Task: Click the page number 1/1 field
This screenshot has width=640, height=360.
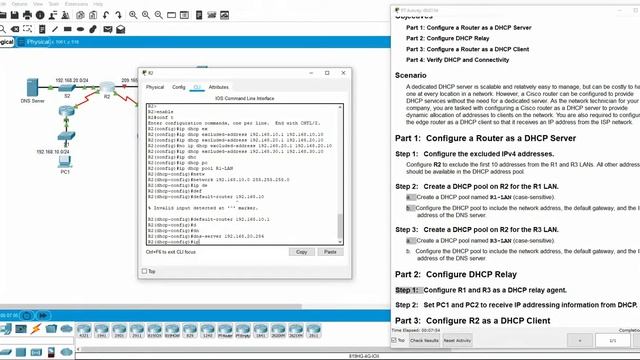Action: click(613, 340)
